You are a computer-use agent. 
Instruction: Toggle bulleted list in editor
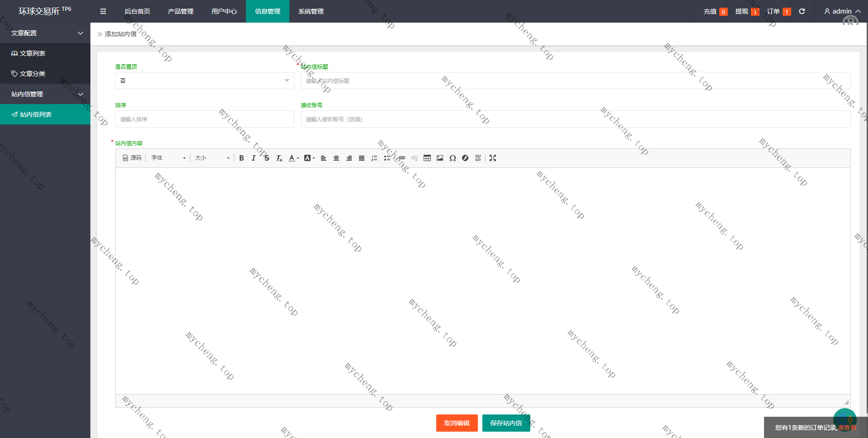[387, 158]
